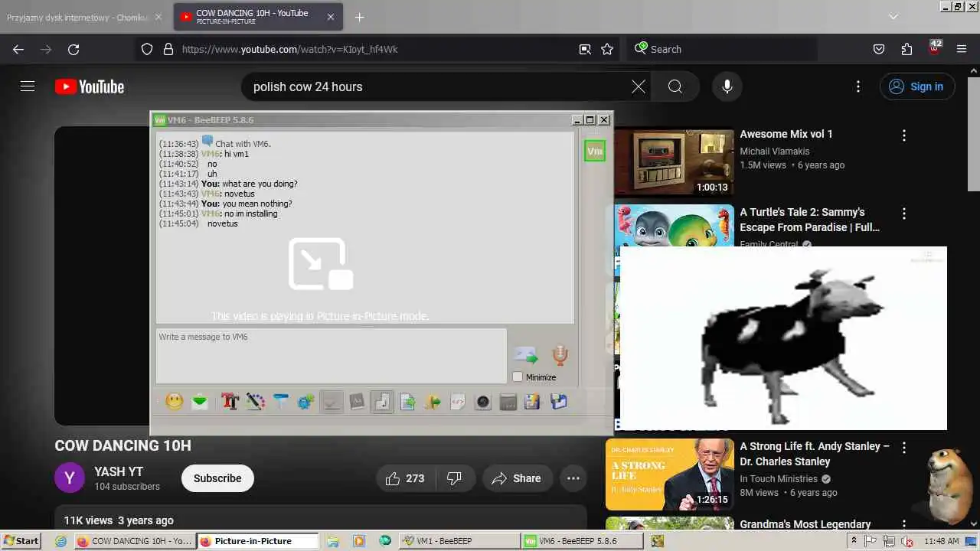Screen dimensions: 980x551
Task: Open 'A Turtle's Tale 2' video title
Action: [x=809, y=220]
